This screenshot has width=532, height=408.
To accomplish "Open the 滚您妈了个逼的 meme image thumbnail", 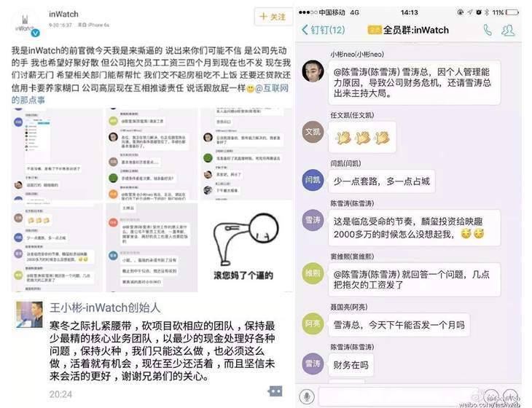I will point(246,248).
